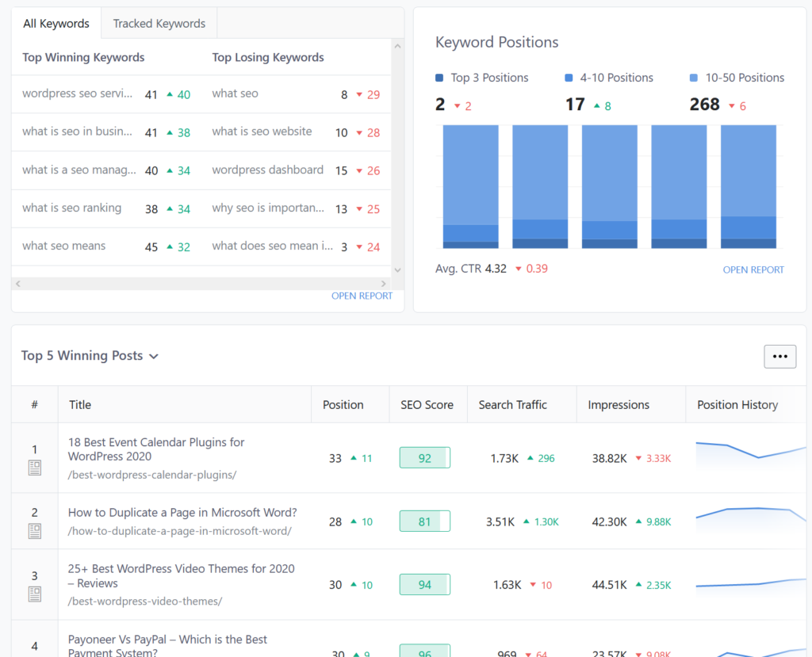812x657 pixels.
Task: Click the /how-to-duplicate-a-page-in-microsoft-word/ URL
Action: tap(180, 531)
